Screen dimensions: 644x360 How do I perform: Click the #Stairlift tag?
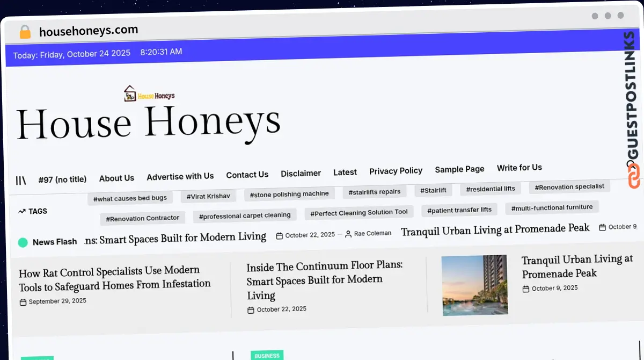click(x=433, y=190)
